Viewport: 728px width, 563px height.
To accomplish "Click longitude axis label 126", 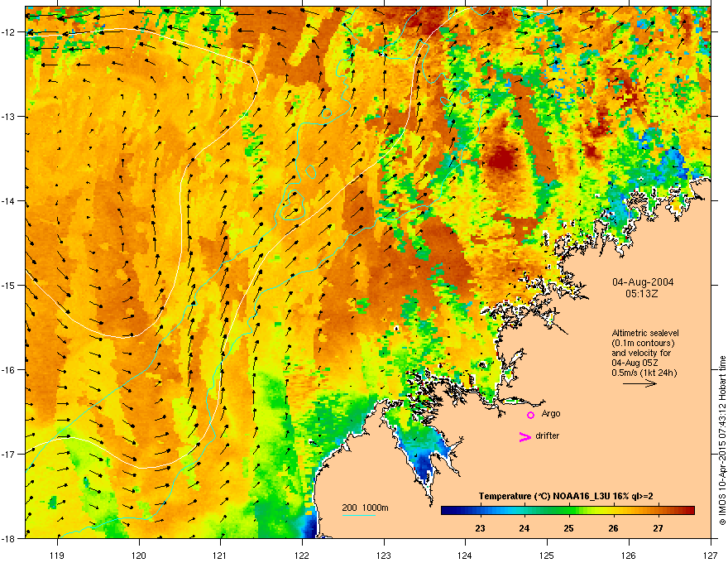I will click(629, 555).
